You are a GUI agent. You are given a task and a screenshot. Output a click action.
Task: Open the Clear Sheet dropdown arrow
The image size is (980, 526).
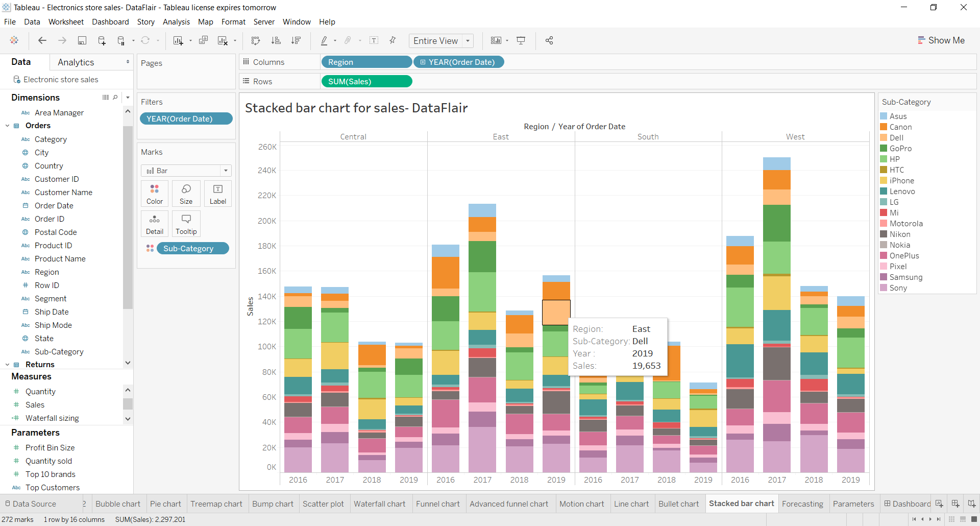click(235, 41)
